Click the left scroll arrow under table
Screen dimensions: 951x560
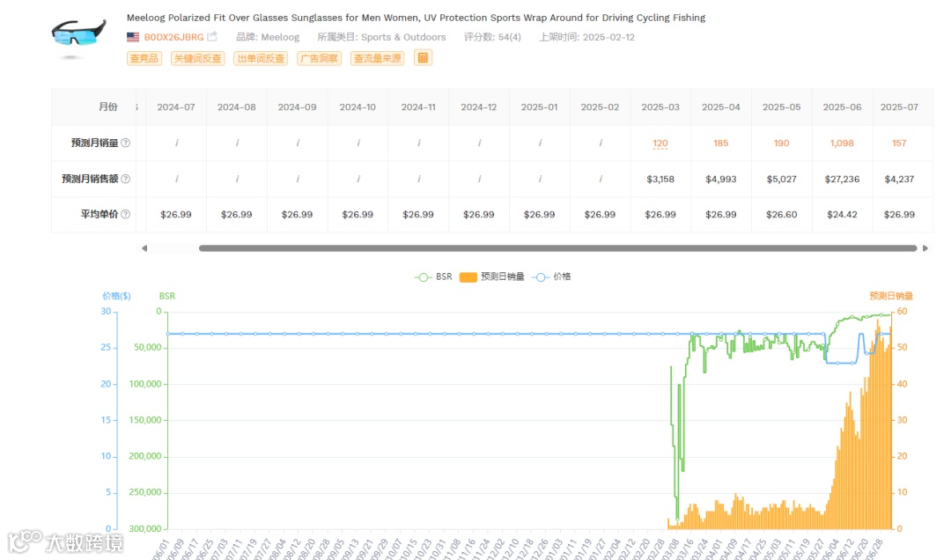144,248
